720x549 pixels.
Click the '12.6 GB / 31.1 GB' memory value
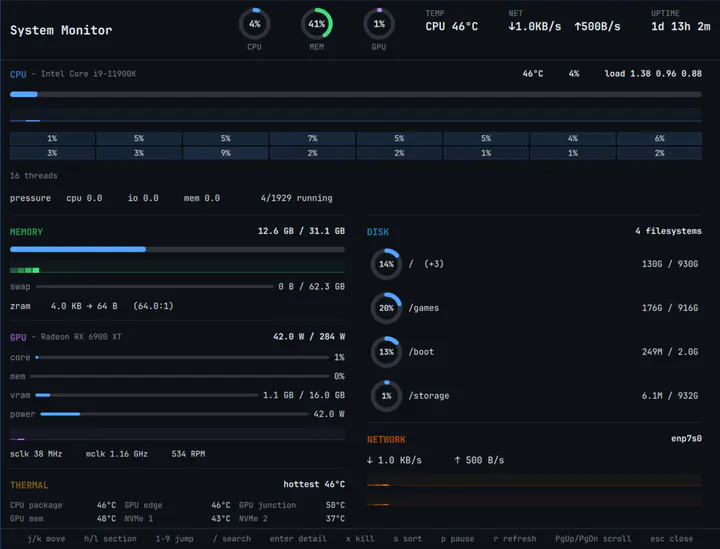301,231
